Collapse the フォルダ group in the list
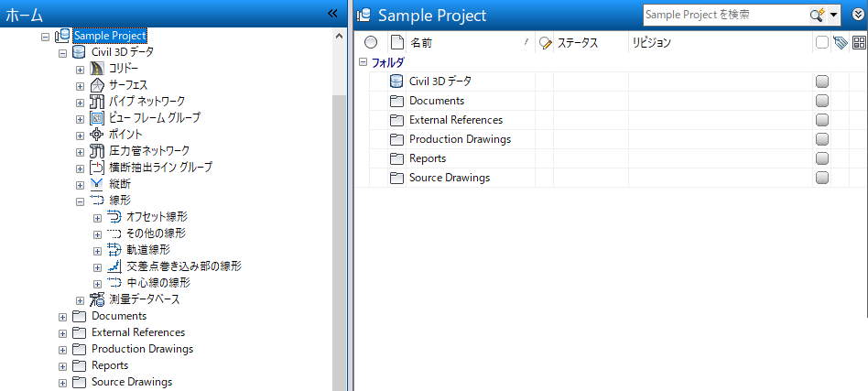Viewport: 868px width, 391px height. tap(363, 62)
